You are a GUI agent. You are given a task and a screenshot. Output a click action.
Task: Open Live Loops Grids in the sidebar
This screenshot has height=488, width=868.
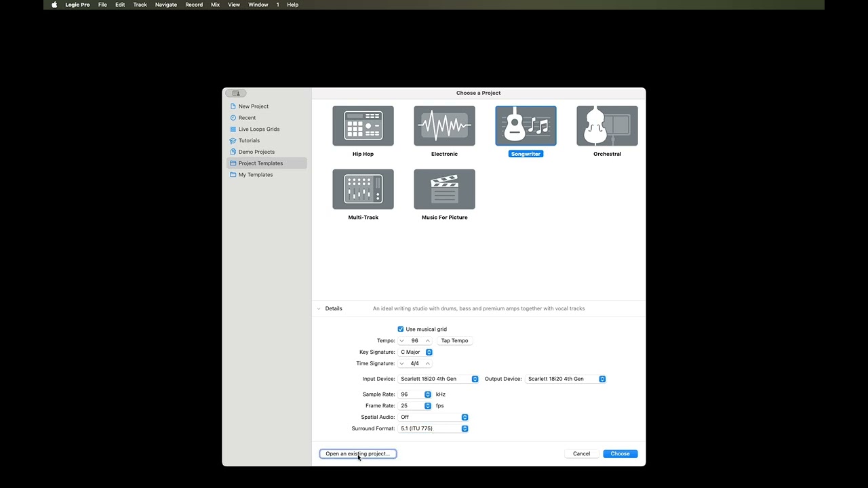point(259,129)
